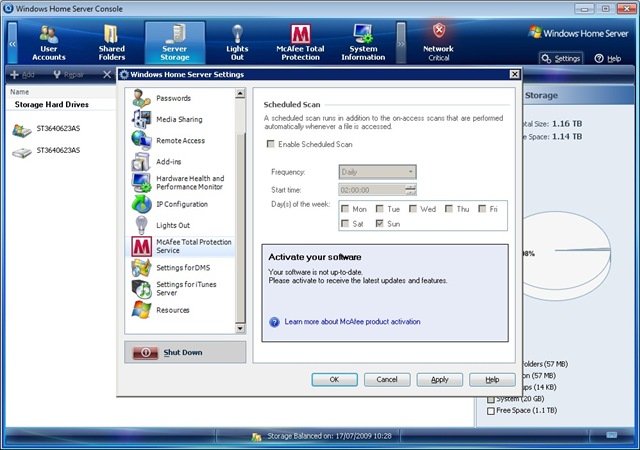The width and height of the screenshot is (640, 450).
Task: Open console Help link
Action: click(x=608, y=58)
